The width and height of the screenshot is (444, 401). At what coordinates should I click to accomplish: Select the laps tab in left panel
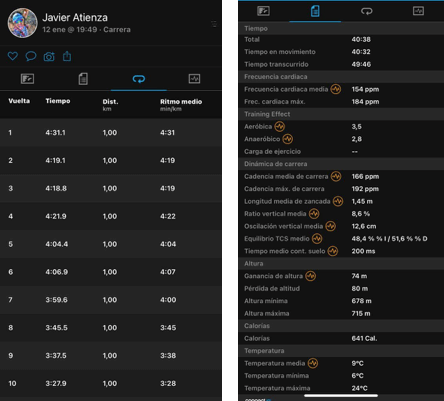(139, 79)
